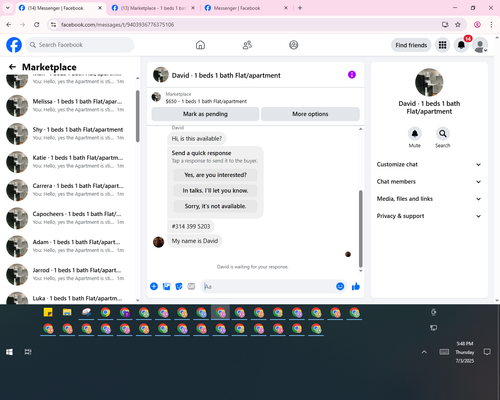Open the Friends icon in top nav

(x=247, y=45)
